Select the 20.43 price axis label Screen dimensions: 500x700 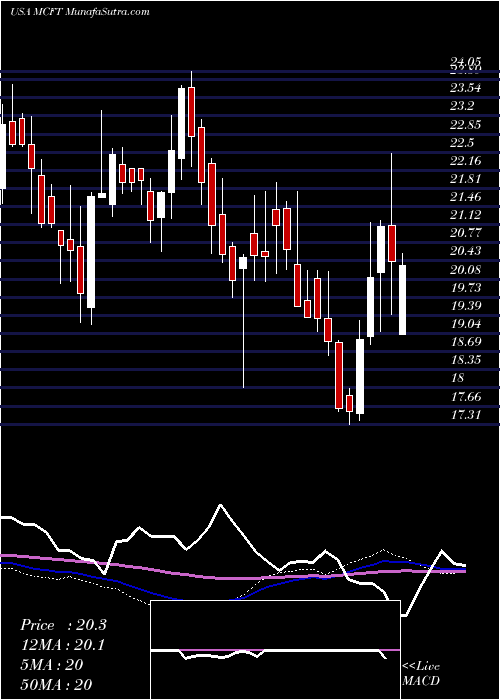(x=466, y=251)
